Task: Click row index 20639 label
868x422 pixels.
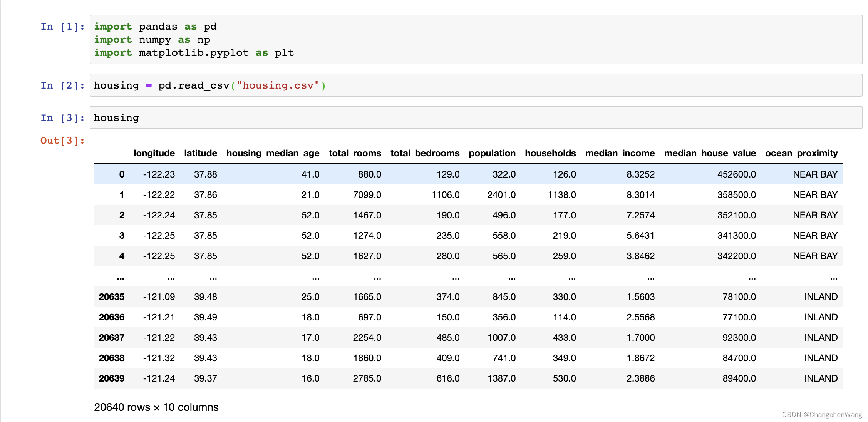Action: point(112,378)
